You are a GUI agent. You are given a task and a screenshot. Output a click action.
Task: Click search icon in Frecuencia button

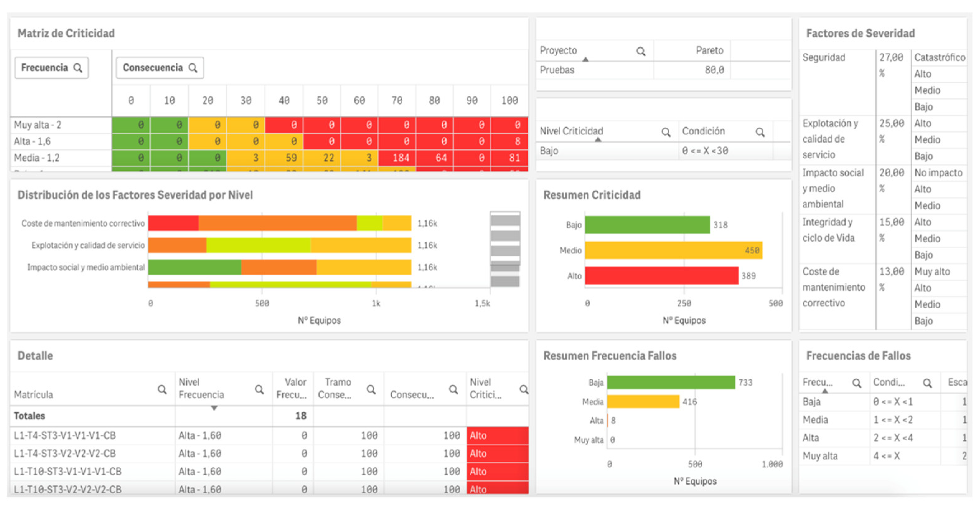click(x=78, y=68)
